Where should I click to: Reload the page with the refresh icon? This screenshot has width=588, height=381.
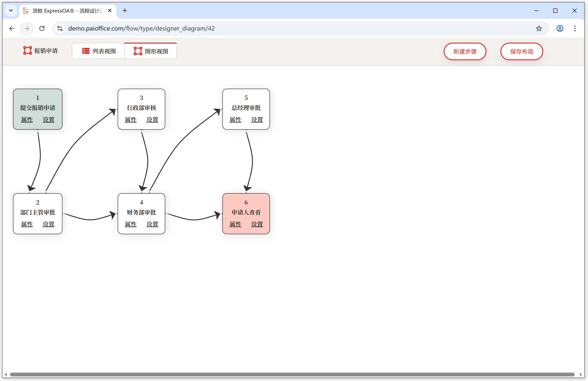42,28
